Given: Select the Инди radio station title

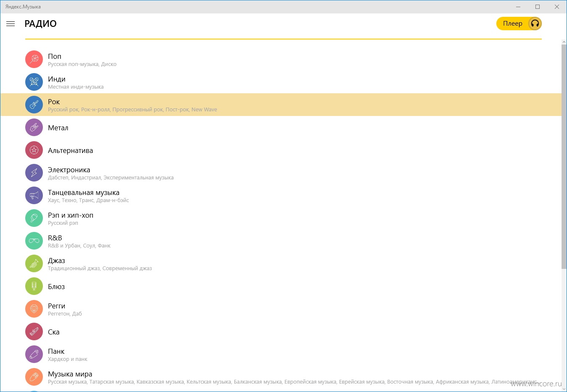Looking at the screenshot, I should pos(57,79).
